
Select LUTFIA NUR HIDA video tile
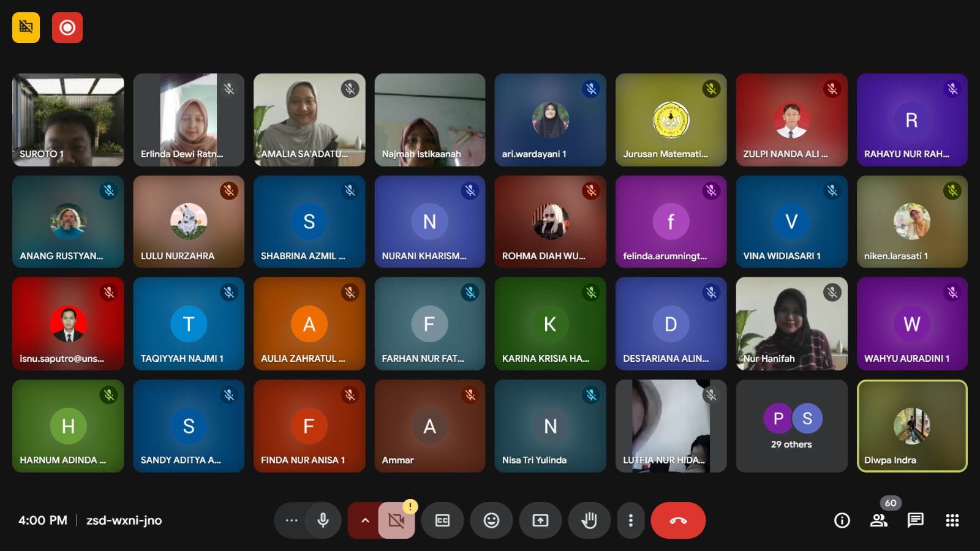[x=671, y=426]
